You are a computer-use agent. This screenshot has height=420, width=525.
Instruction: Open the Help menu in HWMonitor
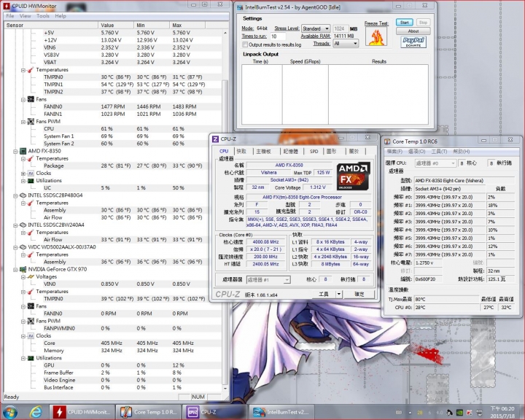[61, 16]
